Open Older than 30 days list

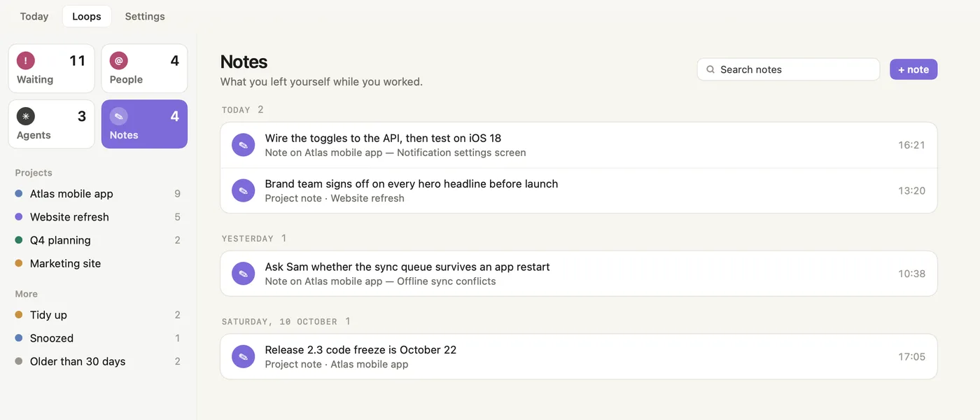point(98,361)
